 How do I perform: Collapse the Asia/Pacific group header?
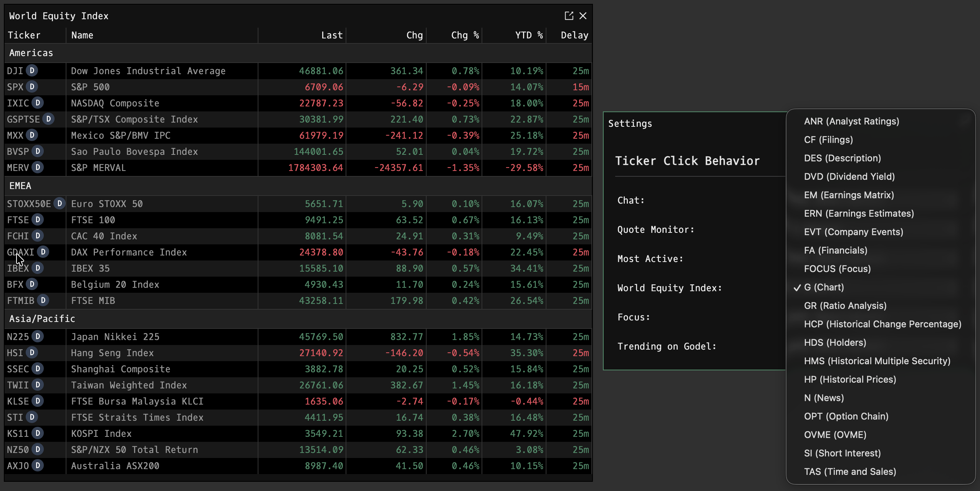coord(298,319)
